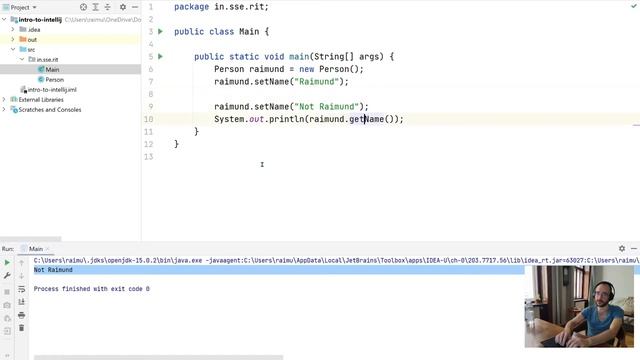Expand the out folder arrow
The image size is (640, 360).
13,40
